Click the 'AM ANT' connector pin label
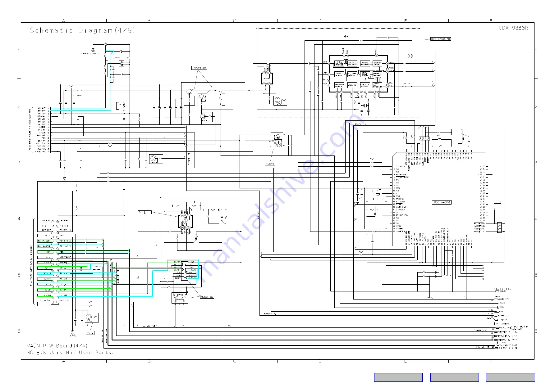555x392 pixels. click(42, 108)
